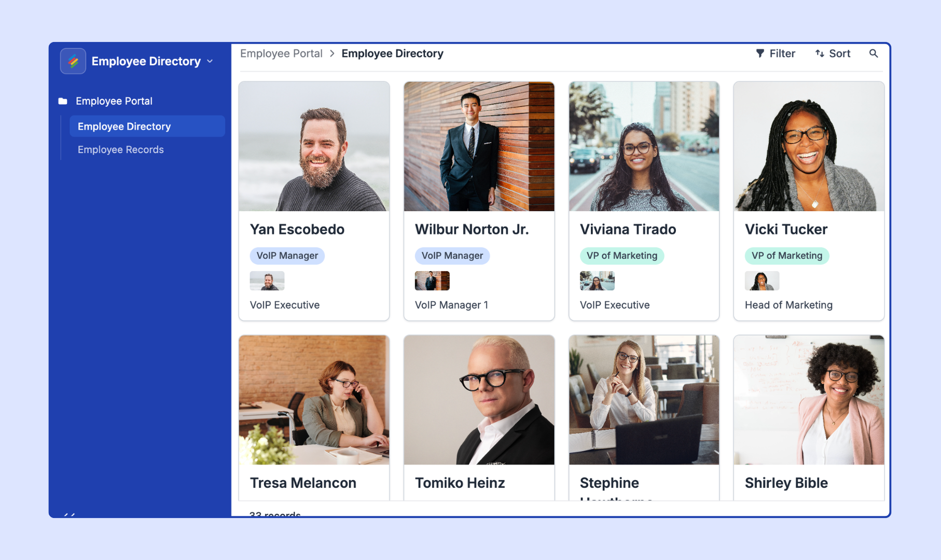Open Vicki Tucker's small photo thumbnail

coord(762,281)
